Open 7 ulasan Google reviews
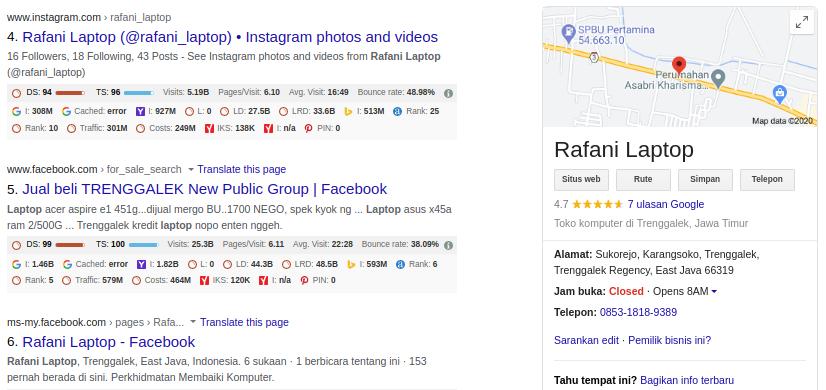The height and width of the screenshot is (390, 826). click(x=666, y=204)
